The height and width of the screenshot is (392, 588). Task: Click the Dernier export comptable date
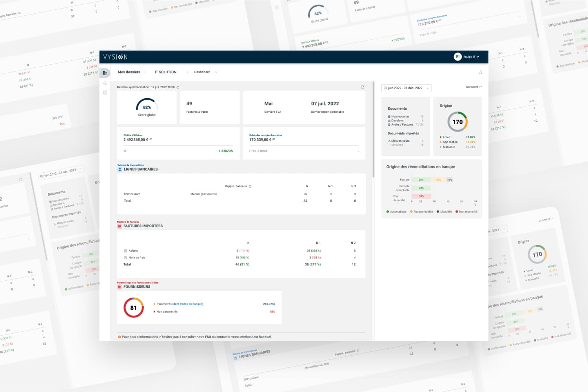325,104
